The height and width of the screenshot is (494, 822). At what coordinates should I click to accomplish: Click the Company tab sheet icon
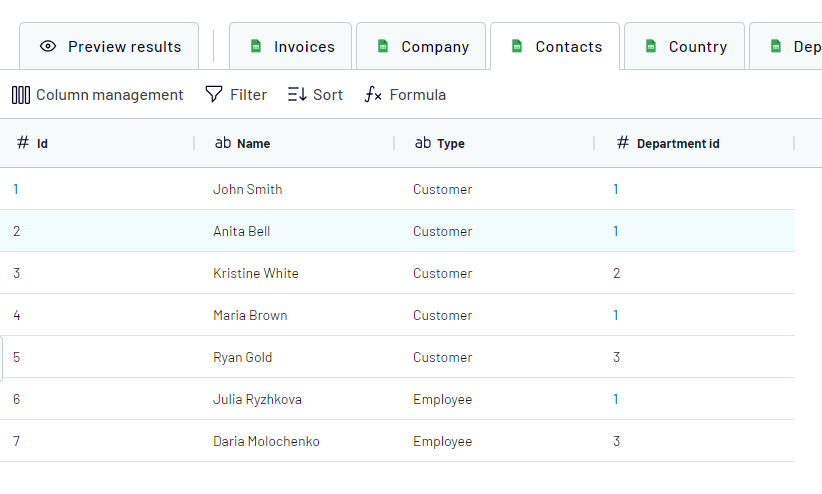click(x=383, y=47)
